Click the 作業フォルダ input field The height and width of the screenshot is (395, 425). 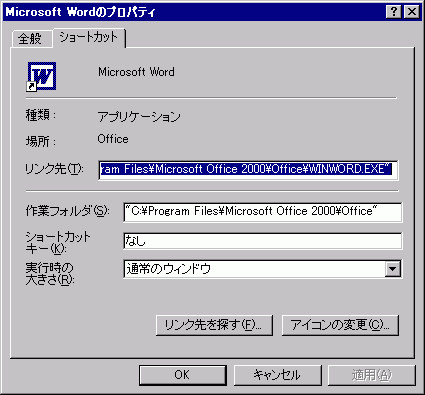[263, 212]
